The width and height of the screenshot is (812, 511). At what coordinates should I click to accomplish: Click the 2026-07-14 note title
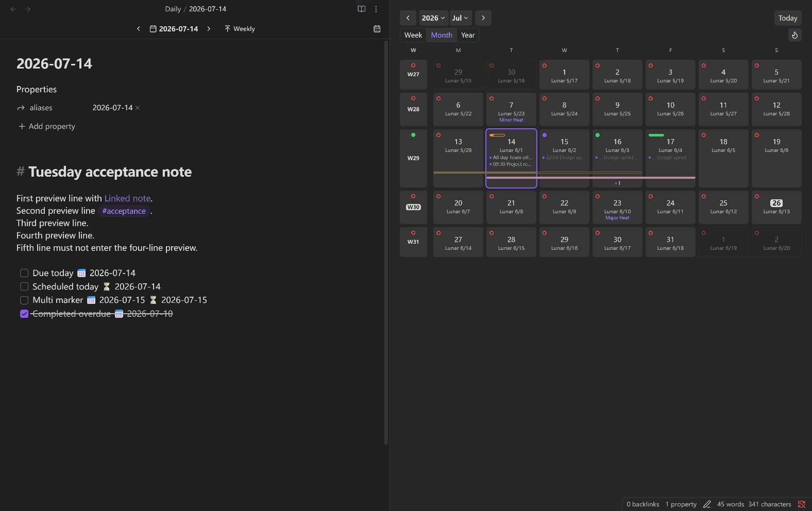pos(54,63)
